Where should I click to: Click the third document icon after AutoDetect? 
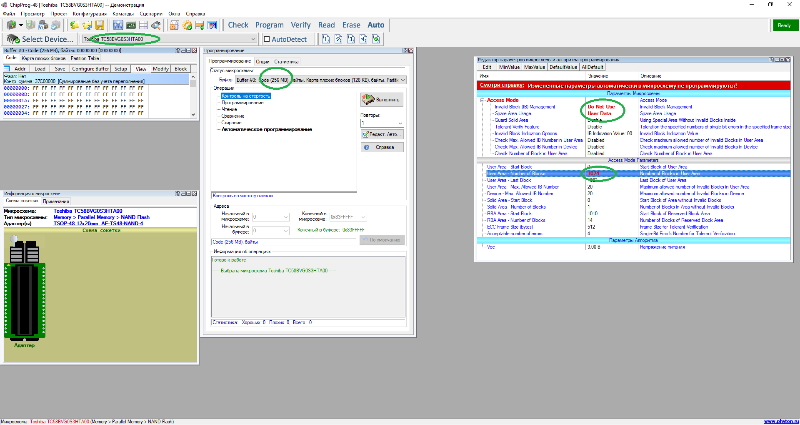tap(351, 39)
